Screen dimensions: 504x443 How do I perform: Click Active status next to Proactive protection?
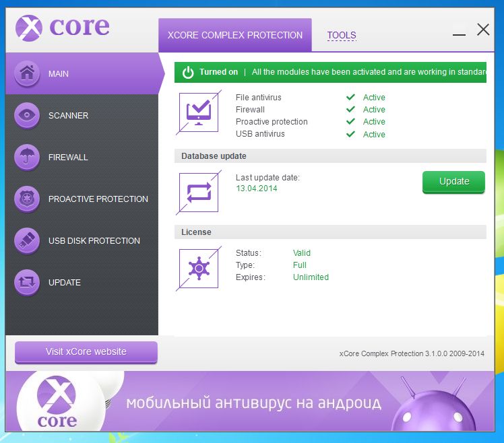(x=374, y=122)
